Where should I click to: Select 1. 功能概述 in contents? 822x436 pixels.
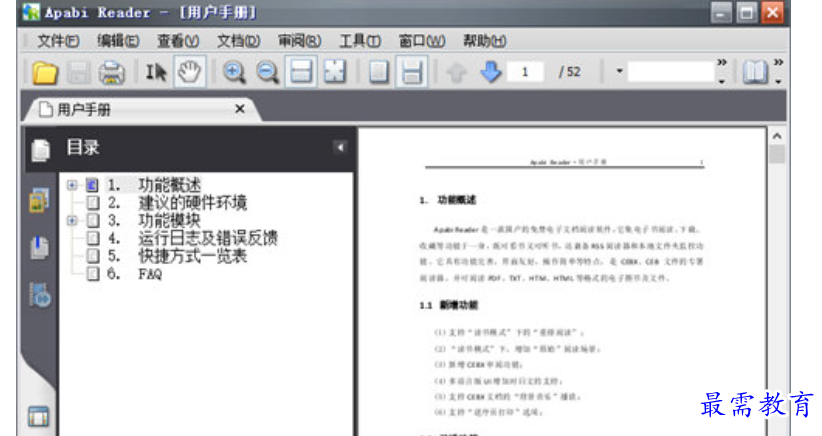pos(154,185)
